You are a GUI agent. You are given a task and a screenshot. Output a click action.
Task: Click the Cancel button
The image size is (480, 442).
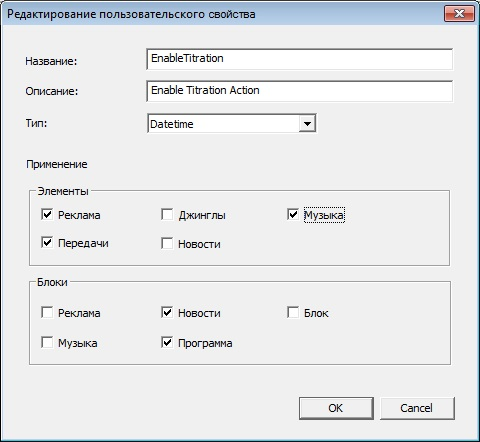coord(417,408)
